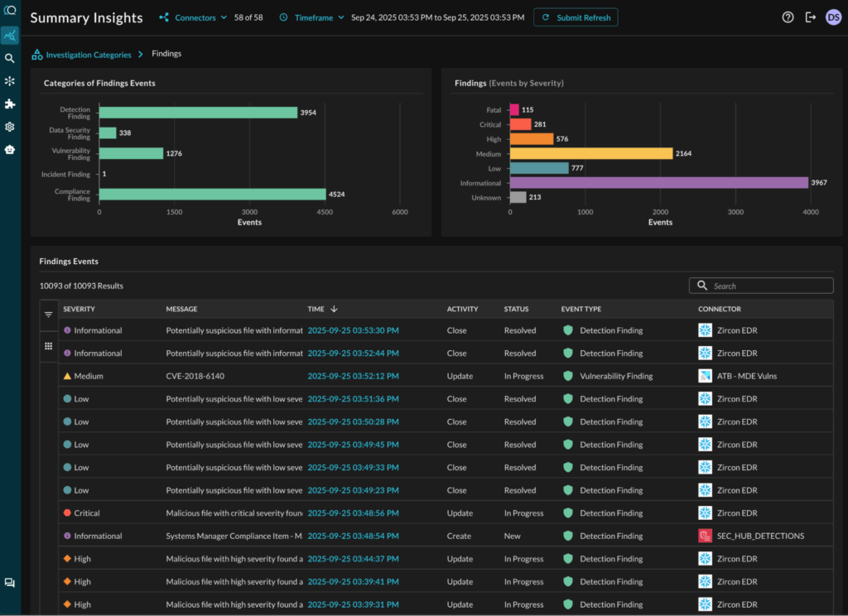Viewport: 848px width, 616px height.
Task: Click the purple Informational severity bar
Action: (x=658, y=183)
